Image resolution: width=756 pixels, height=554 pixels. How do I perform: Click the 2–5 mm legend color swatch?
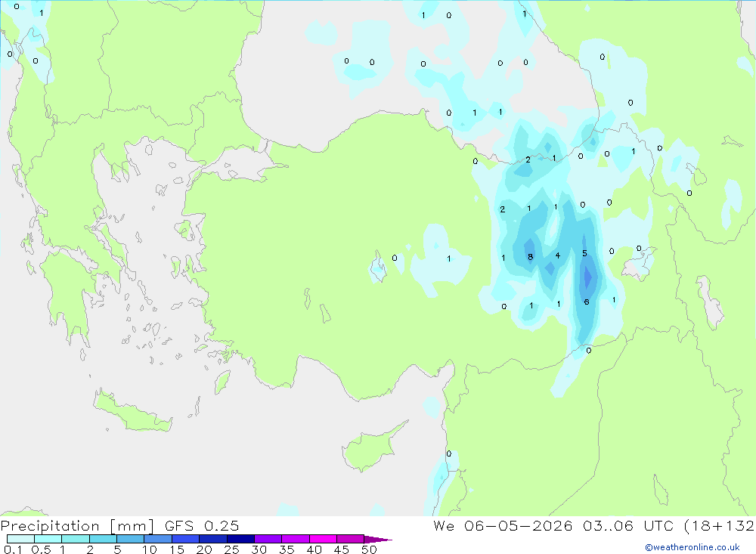click(103, 539)
